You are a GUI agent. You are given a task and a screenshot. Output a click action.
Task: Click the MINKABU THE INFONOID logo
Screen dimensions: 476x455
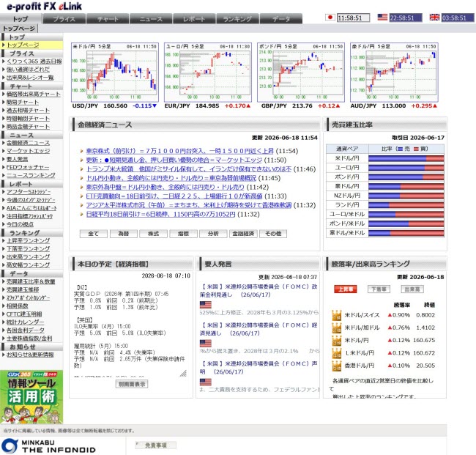[48, 446]
